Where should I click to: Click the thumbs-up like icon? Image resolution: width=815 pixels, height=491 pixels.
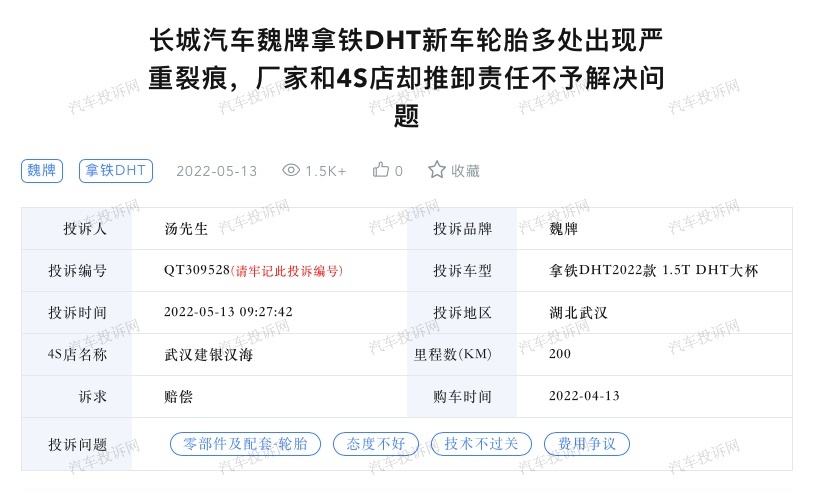pos(381,170)
